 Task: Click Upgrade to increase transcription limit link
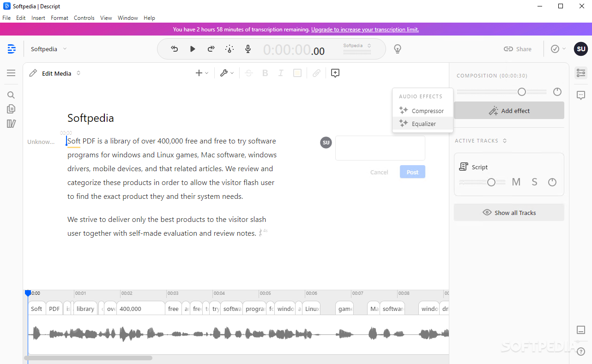click(365, 29)
